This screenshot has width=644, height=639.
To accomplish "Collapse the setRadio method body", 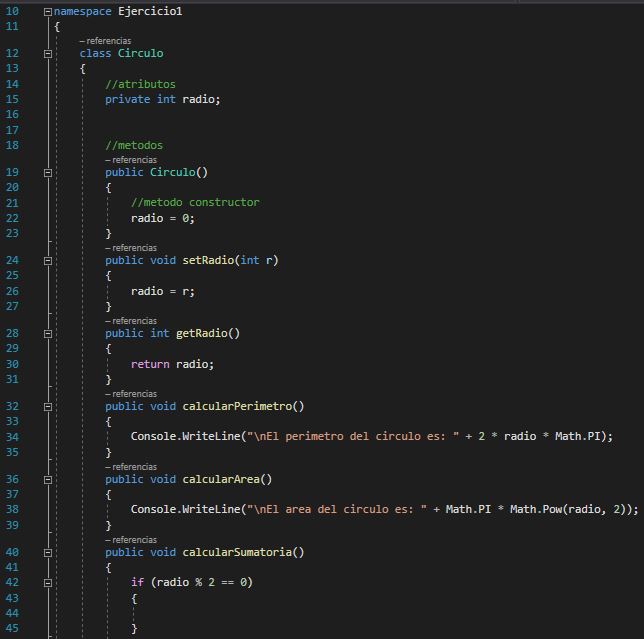I will click(48, 261).
